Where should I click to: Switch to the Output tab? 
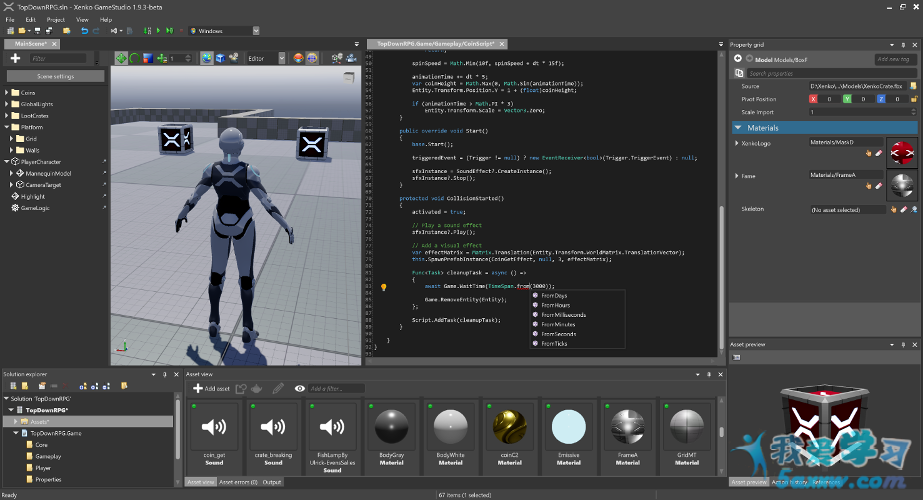[x=272, y=482]
